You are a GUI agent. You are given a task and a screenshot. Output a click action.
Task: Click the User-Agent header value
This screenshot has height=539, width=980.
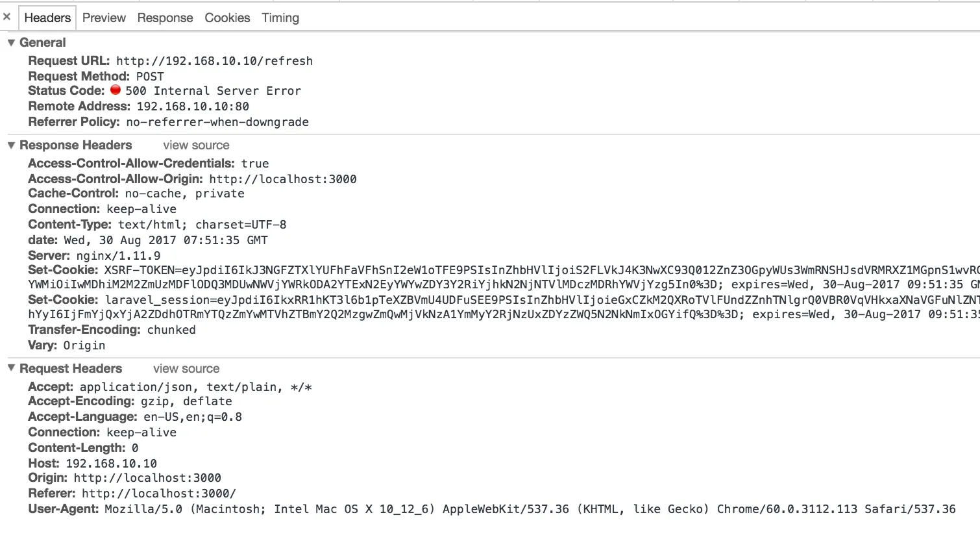click(530, 509)
